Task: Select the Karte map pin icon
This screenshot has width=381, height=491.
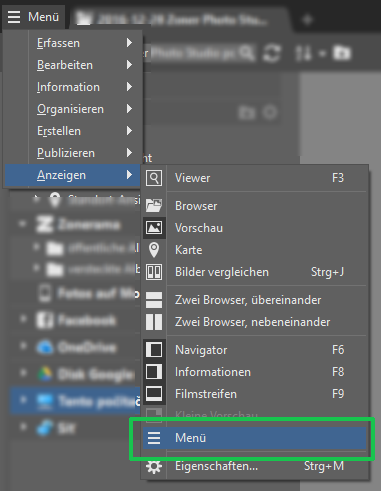Action: coord(154,250)
